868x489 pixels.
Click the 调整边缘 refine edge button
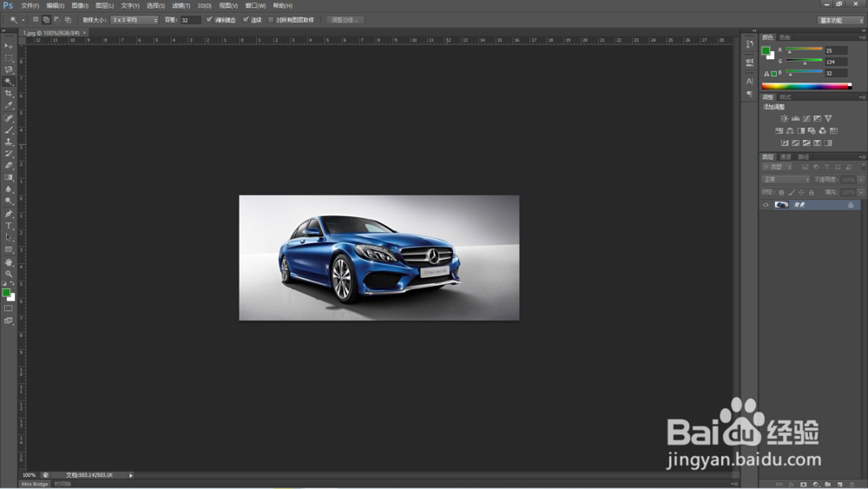(x=345, y=20)
